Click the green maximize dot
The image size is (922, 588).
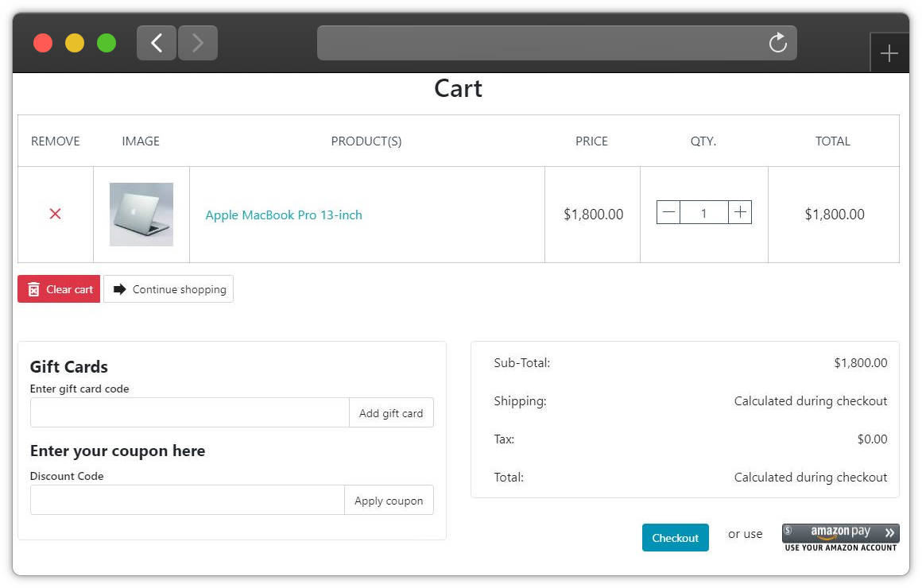click(x=107, y=43)
